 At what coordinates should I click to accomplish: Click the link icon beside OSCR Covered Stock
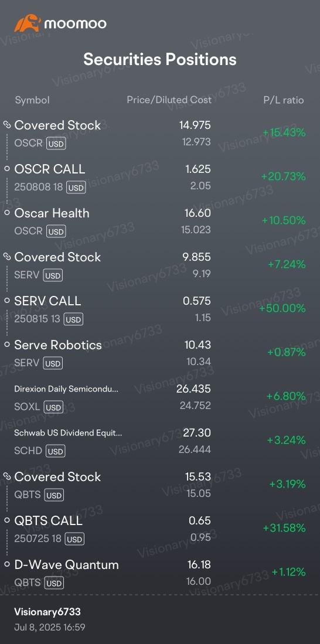[6, 125]
